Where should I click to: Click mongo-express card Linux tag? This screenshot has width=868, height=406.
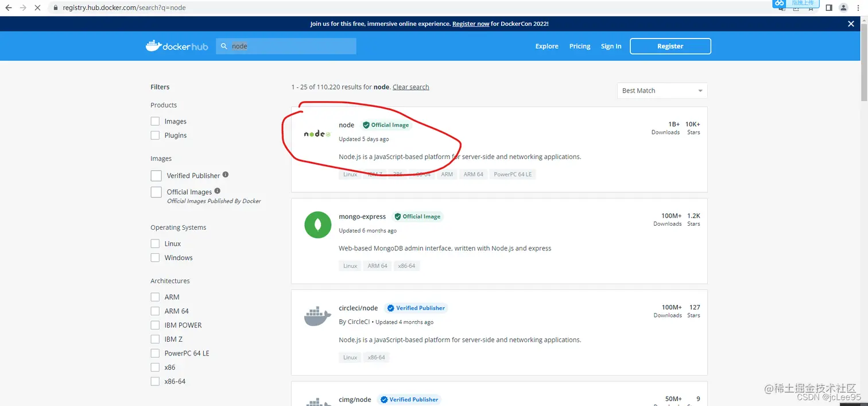350,266
